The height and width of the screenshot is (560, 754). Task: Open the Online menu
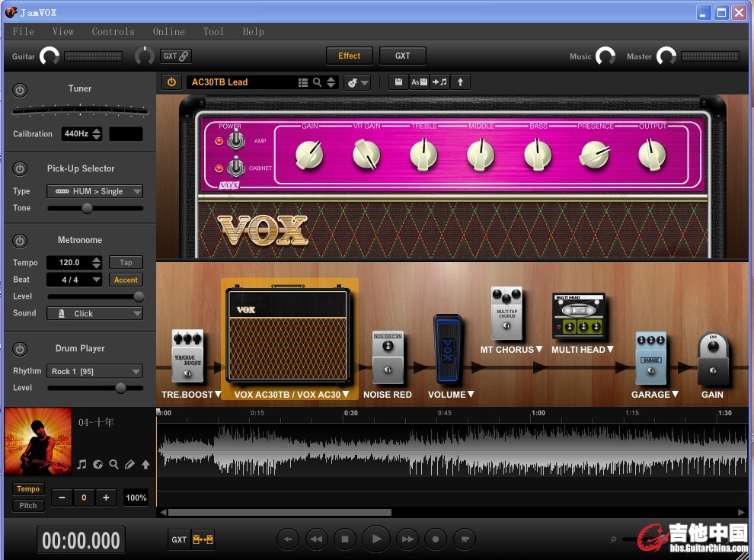pos(169,32)
